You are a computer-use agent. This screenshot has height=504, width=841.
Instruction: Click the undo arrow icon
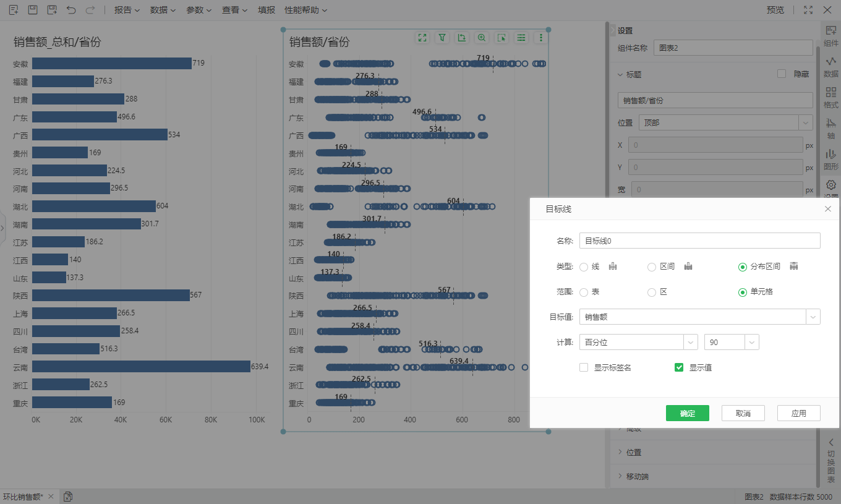tap(71, 10)
